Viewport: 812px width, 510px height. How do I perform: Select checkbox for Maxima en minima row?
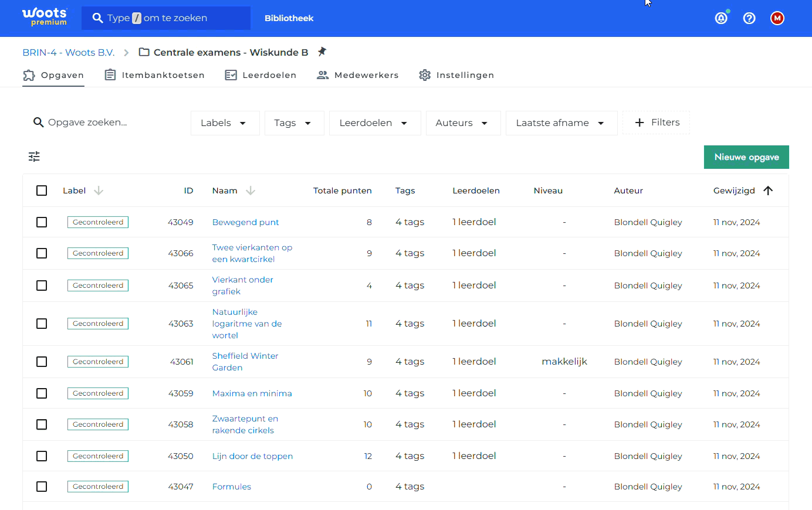tap(42, 393)
